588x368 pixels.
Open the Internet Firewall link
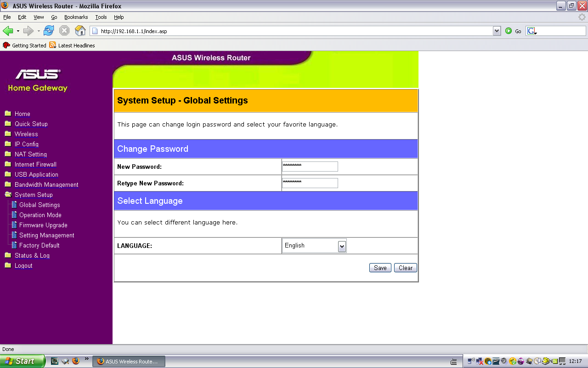[x=35, y=164]
